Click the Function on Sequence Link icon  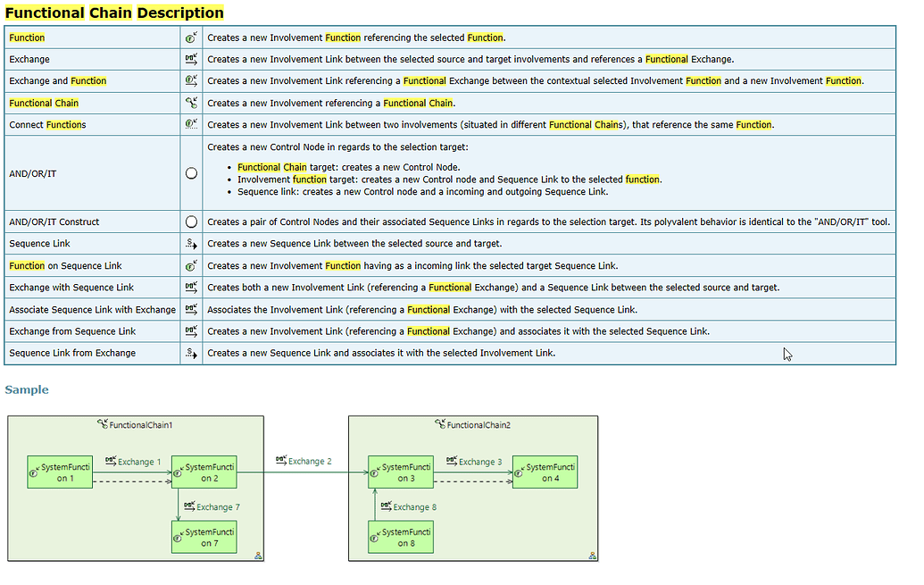coord(191,266)
